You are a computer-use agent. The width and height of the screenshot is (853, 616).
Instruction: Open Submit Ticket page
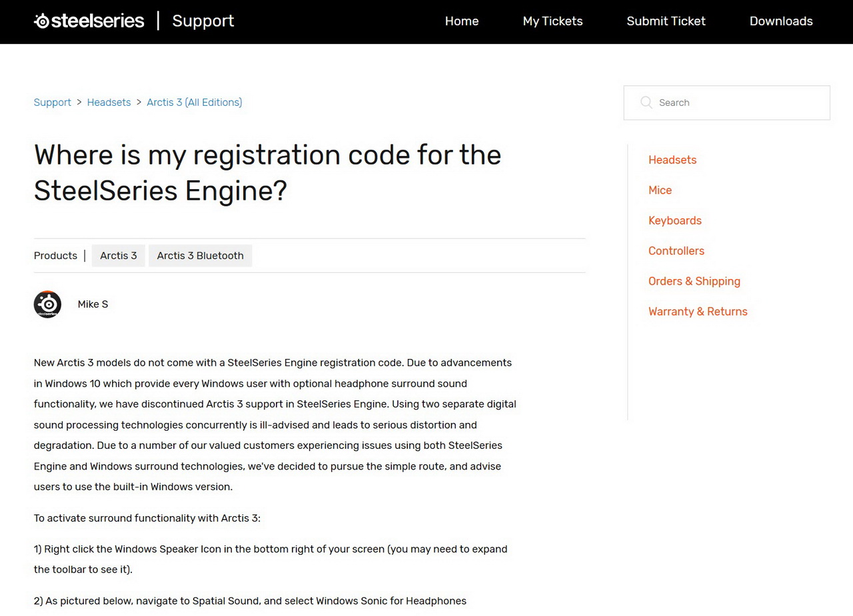tap(666, 21)
